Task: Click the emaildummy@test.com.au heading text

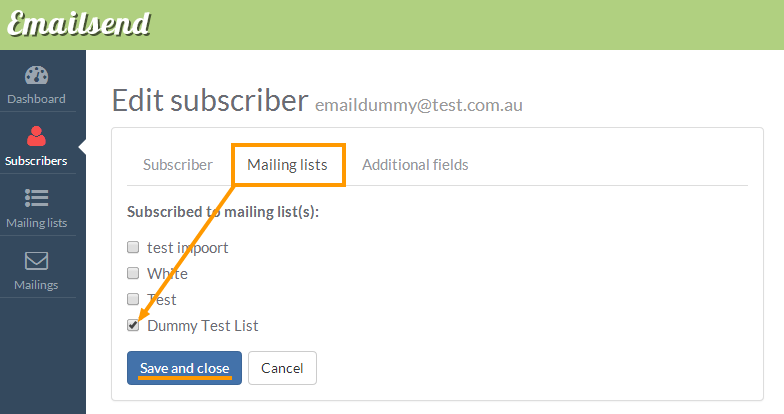Action: [x=419, y=105]
